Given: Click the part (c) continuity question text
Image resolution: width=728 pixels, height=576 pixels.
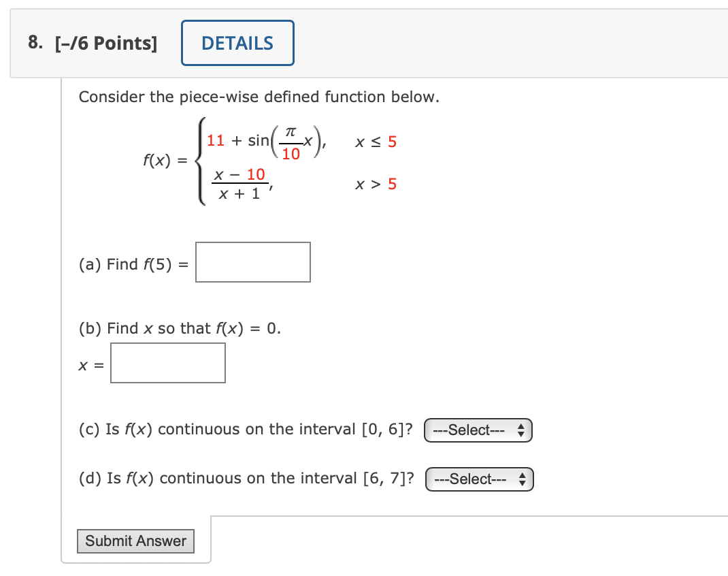Looking at the screenshot, I should (246, 429).
